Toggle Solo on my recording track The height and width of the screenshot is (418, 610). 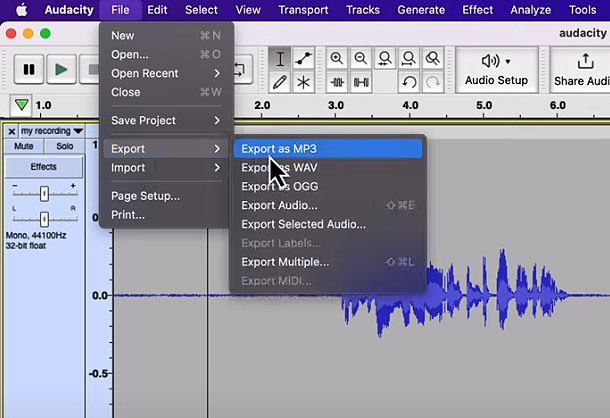tap(64, 146)
